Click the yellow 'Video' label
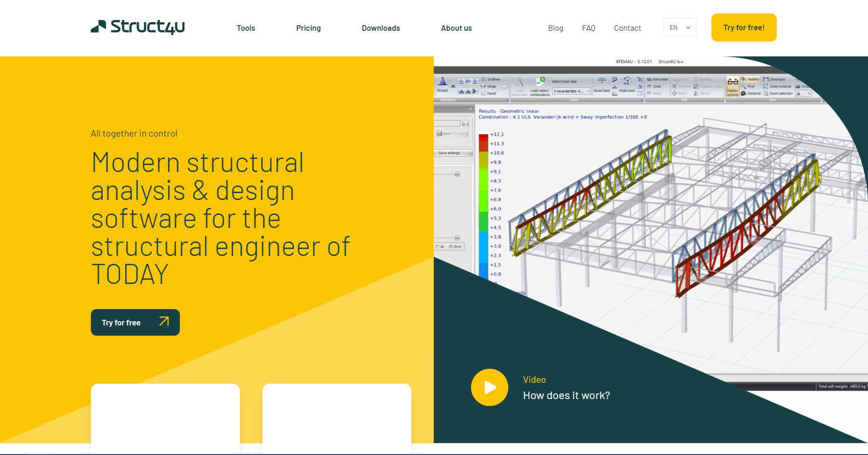Screen dimensions: 868x455 tap(534, 379)
